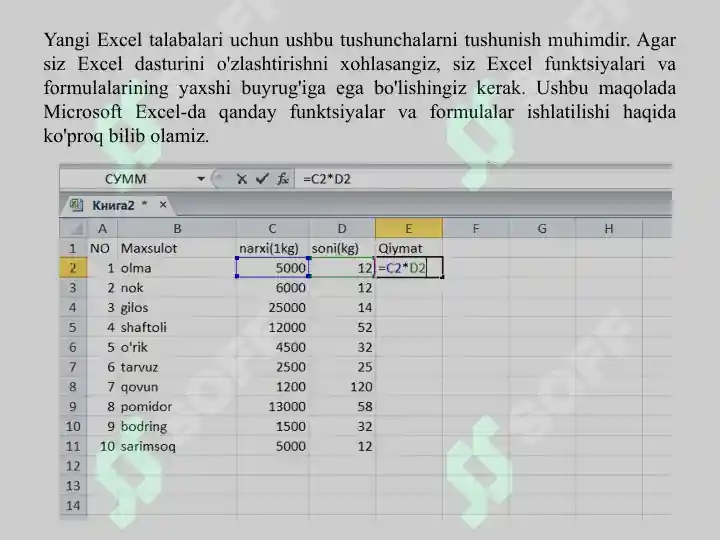The image size is (720, 540).
Task: Select highlighted column E header
Action: [x=409, y=228]
